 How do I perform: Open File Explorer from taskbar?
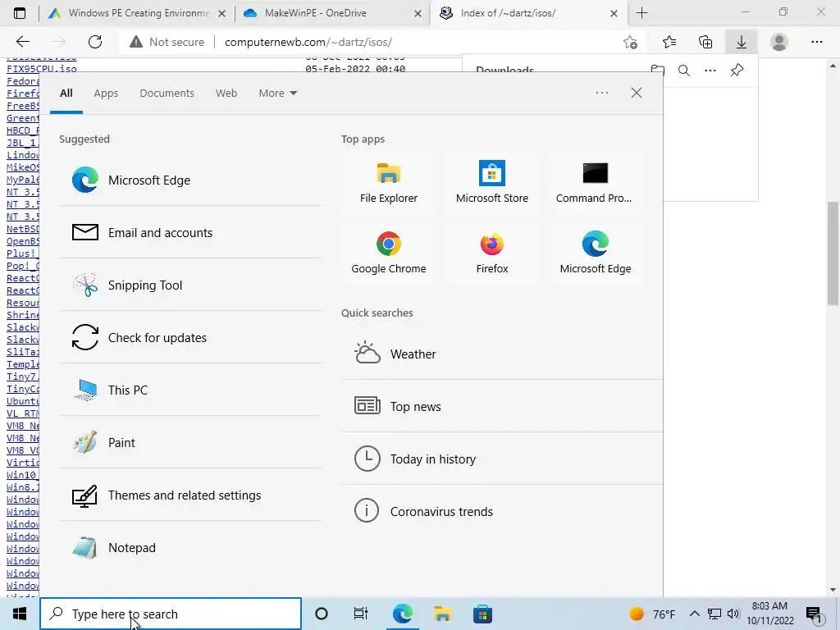(x=442, y=614)
